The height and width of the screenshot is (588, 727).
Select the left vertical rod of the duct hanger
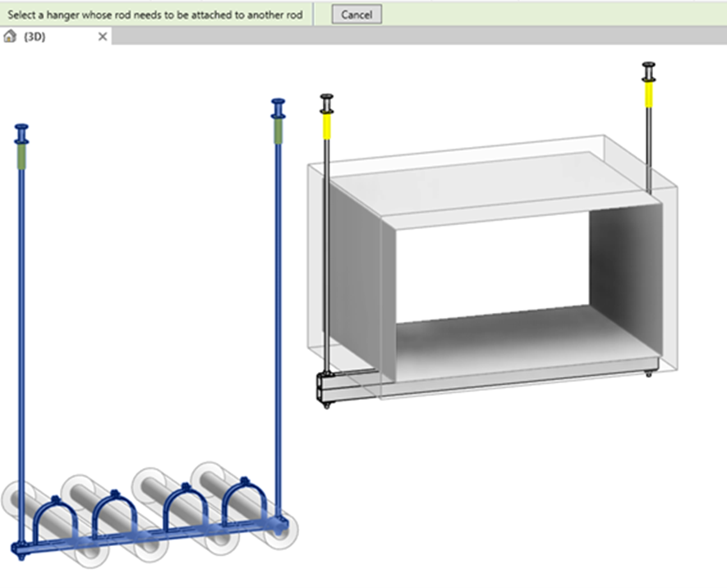tap(327, 246)
